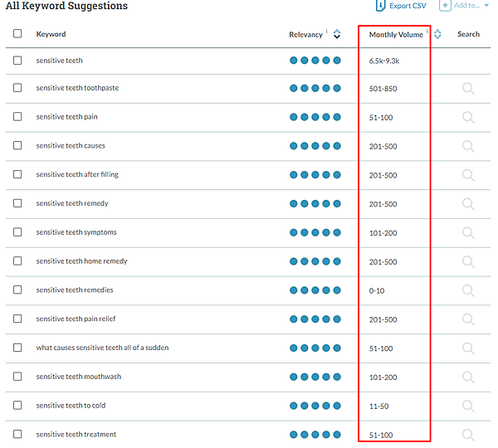Tick checkbox for sensitive teeth home remedy

tap(17, 261)
